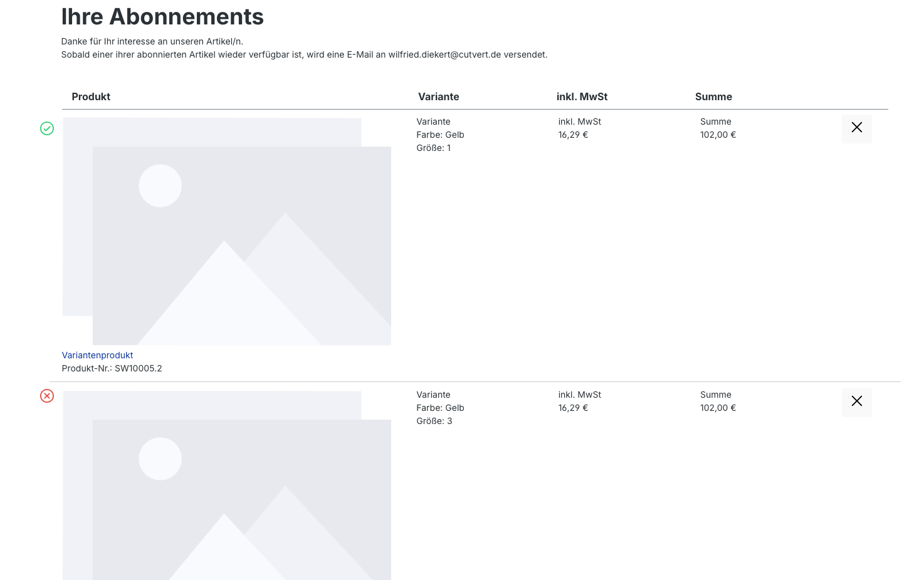Remove the Größe 1 subscription with X

pos(856,128)
